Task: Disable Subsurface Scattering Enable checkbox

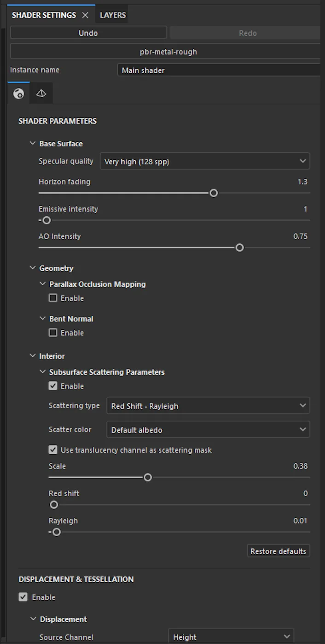Action: point(53,386)
